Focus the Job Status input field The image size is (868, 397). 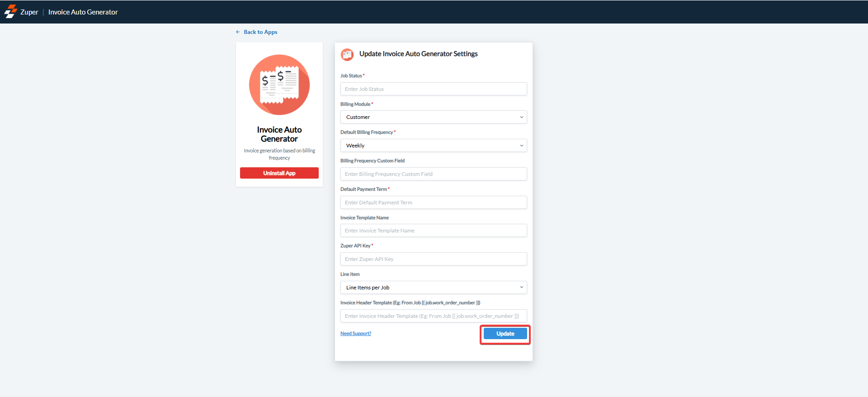pos(434,89)
